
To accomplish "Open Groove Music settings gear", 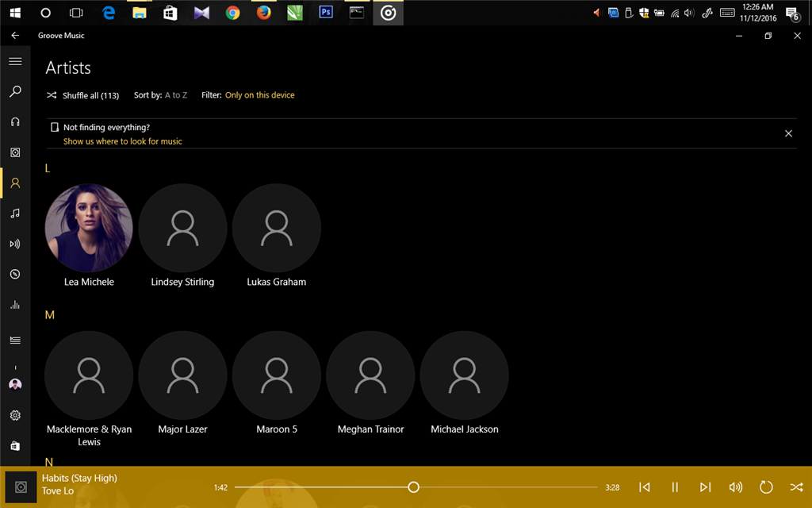I will click(15, 415).
